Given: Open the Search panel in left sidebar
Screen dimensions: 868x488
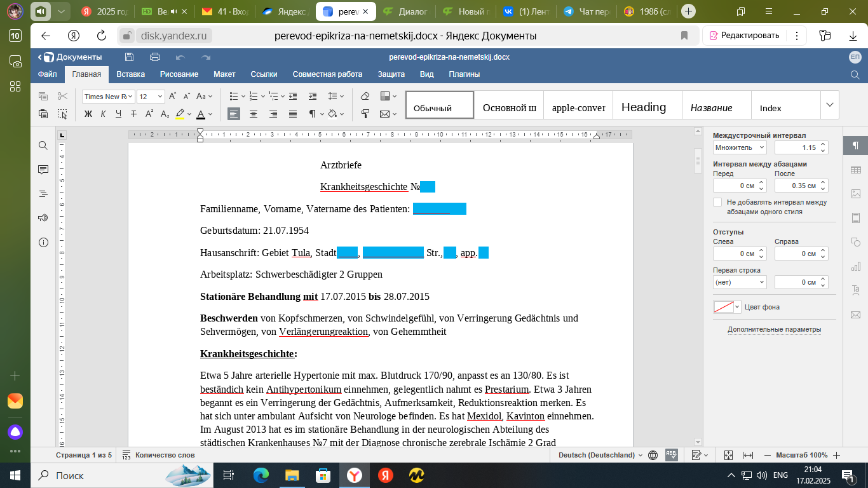Looking at the screenshot, I should [x=43, y=146].
